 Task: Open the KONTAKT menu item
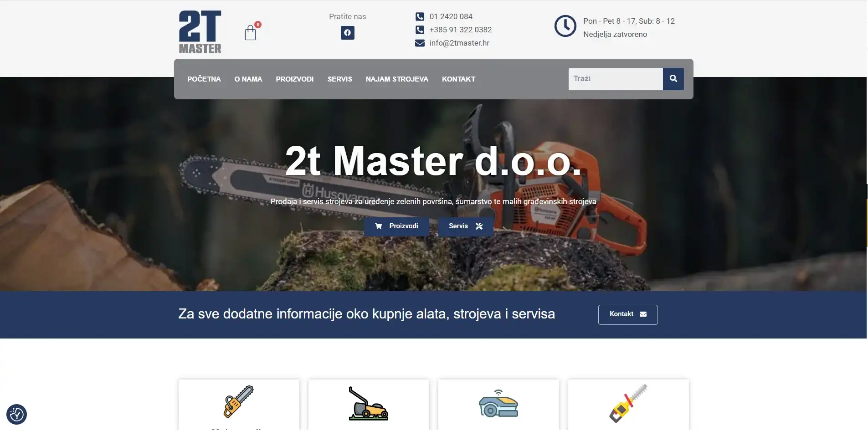pyautogui.click(x=458, y=79)
